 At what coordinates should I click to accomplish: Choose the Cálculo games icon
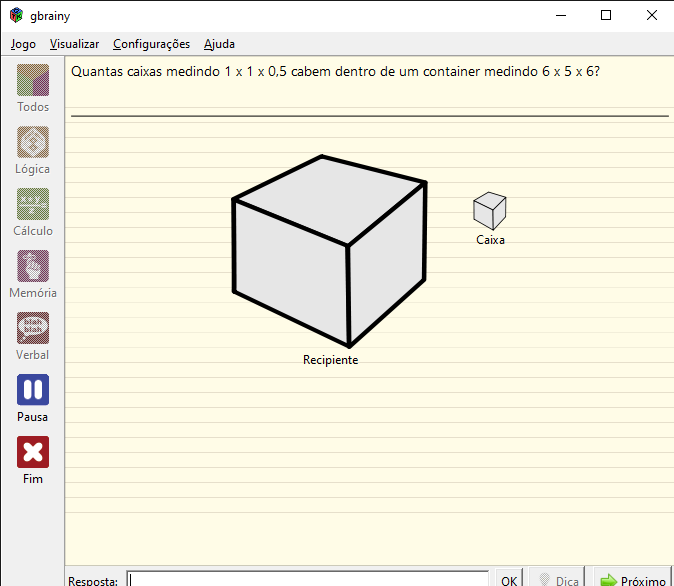click(x=33, y=204)
